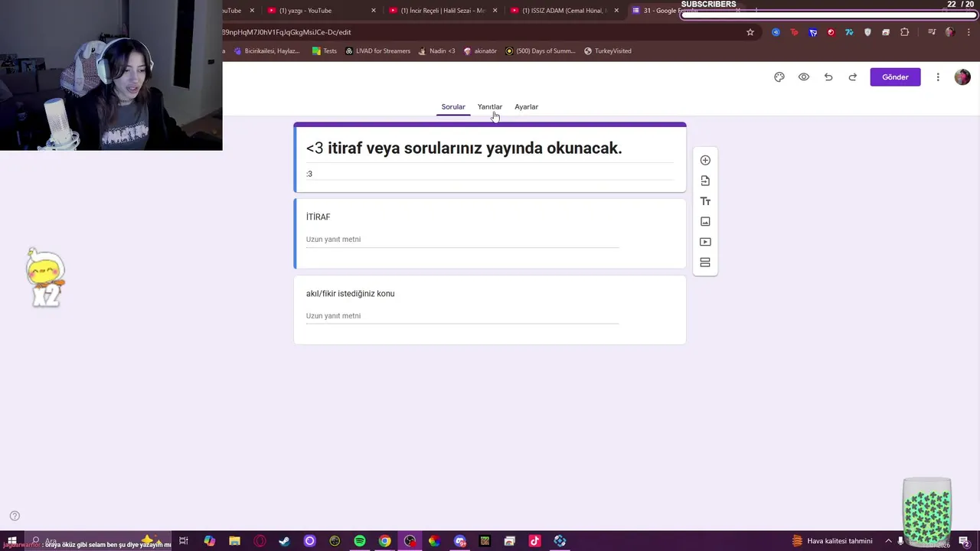Close the yazgı - YouTube tab
Viewport: 980px width, 551px height.
click(x=374, y=11)
